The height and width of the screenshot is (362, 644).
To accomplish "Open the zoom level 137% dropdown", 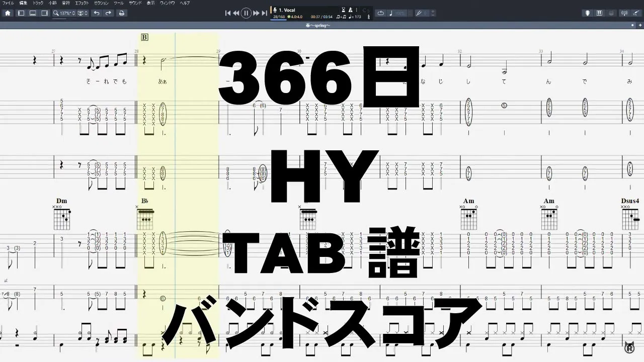I will [x=64, y=13].
